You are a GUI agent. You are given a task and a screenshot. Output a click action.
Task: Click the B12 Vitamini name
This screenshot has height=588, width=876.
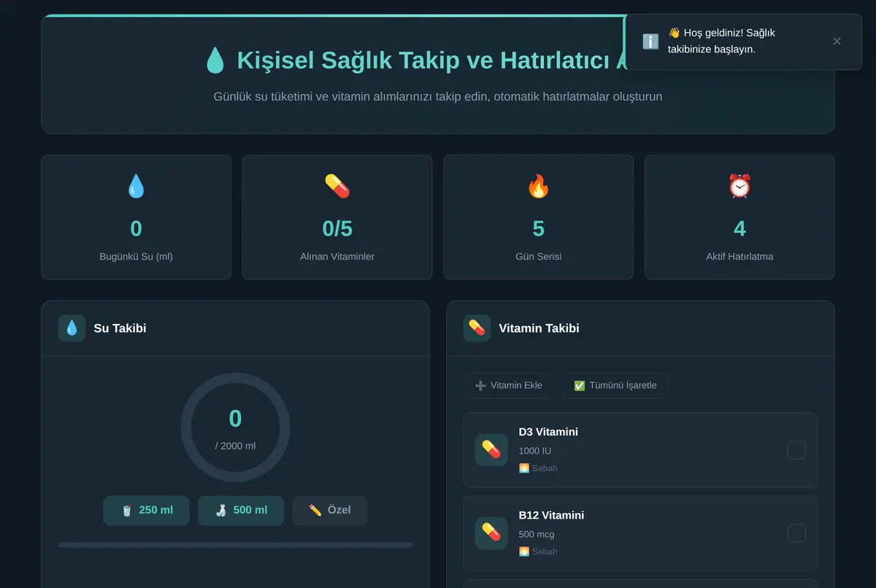pyautogui.click(x=551, y=515)
